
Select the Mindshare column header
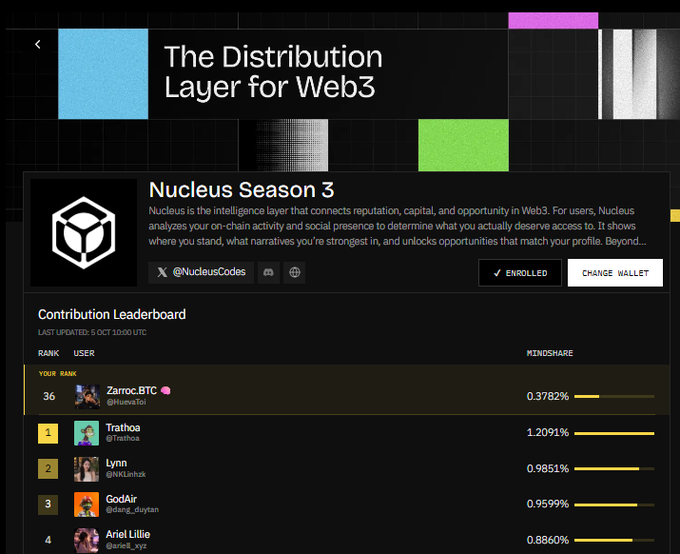coord(550,353)
